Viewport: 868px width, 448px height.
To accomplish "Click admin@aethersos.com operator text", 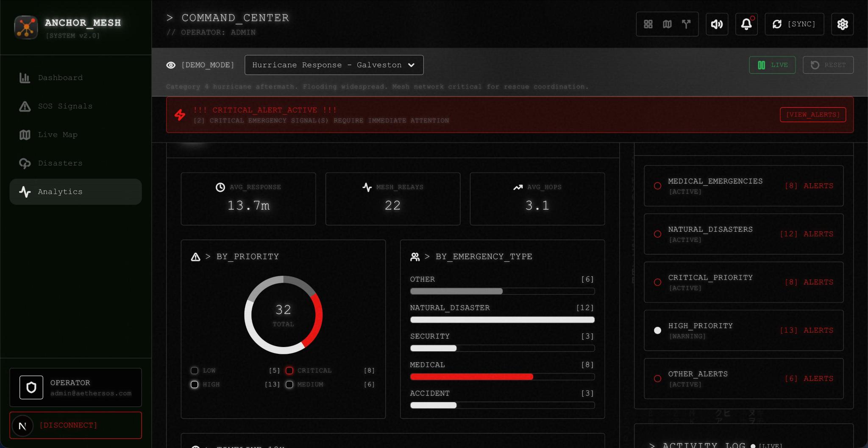I will coord(91,393).
